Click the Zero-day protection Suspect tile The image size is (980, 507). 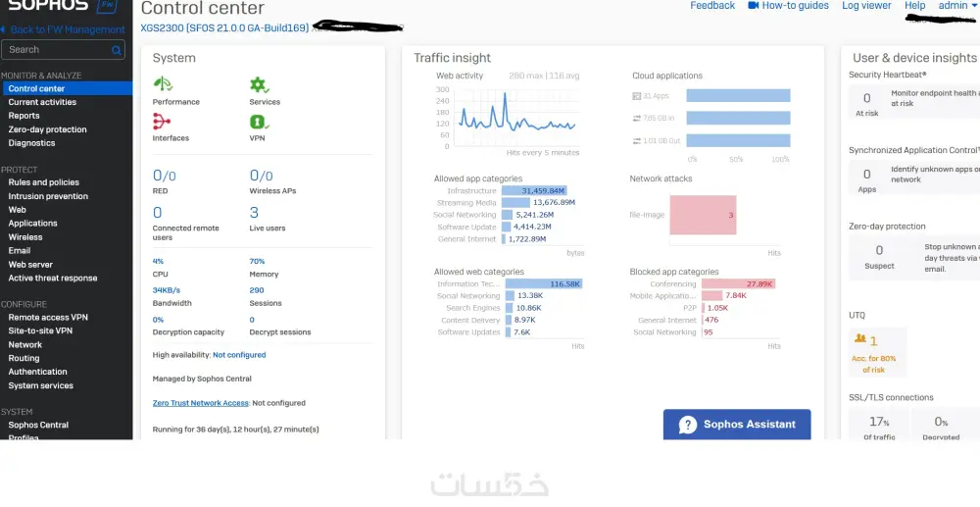click(x=879, y=256)
